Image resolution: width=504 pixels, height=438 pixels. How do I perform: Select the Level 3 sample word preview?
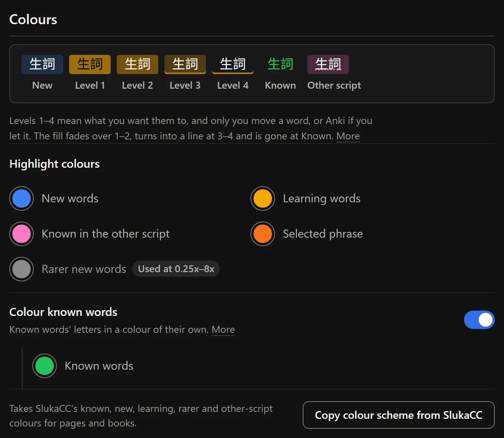tap(185, 64)
